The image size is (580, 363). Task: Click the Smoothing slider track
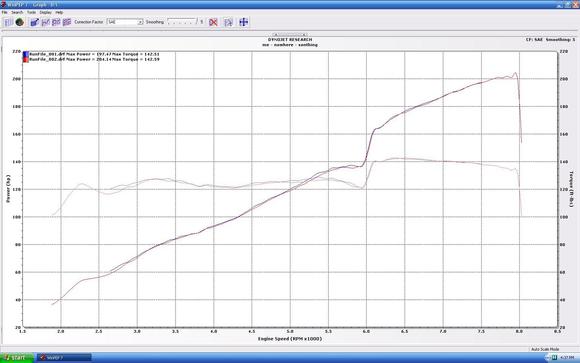point(182,22)
